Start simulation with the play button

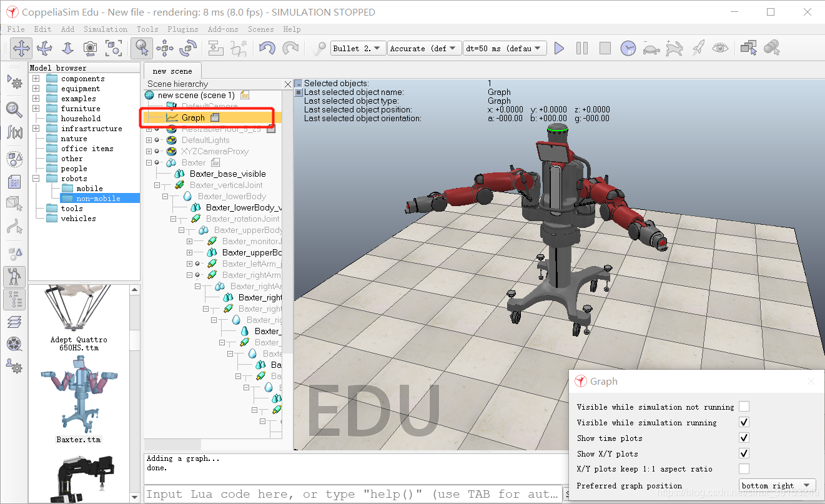click(559, 48)
